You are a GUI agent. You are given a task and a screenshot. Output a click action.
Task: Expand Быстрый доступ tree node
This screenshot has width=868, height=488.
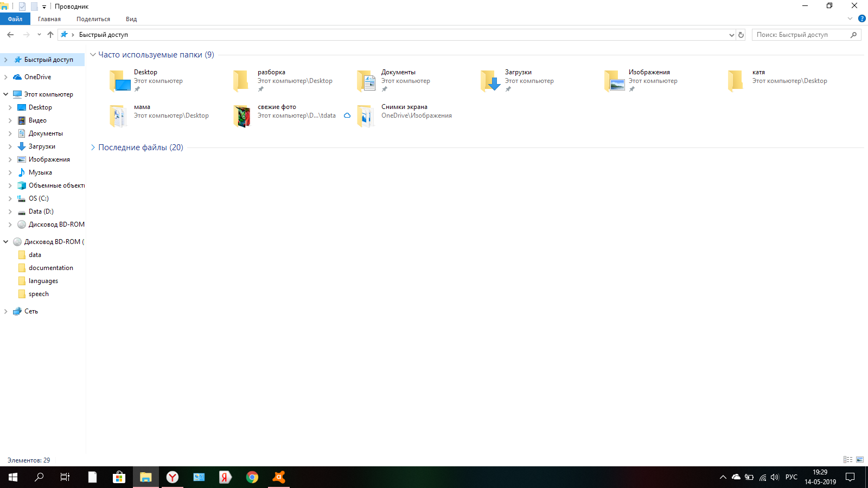click(x=5, y=60)
